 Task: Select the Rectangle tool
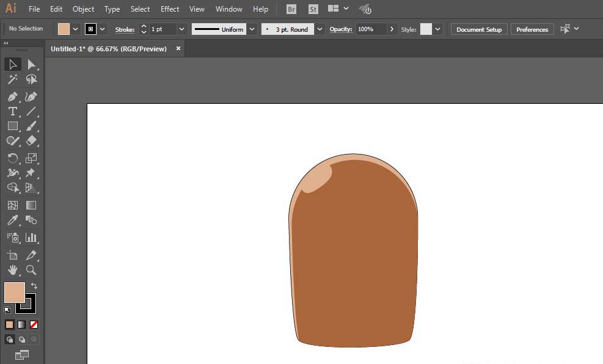click(x=12, y=126)
